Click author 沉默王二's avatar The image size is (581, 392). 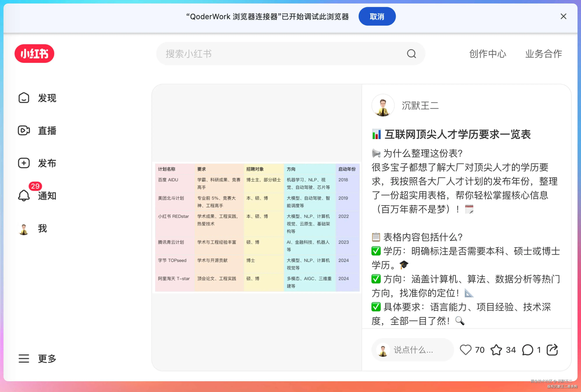coord(383,105)
